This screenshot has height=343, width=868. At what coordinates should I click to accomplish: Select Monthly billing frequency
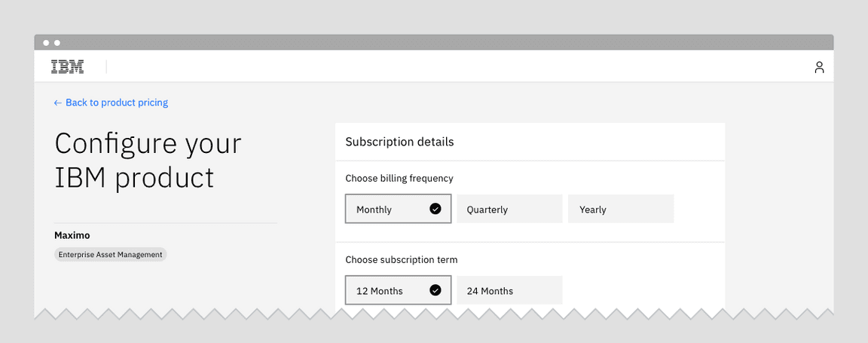pyautogui.click(x=384, y=210)
